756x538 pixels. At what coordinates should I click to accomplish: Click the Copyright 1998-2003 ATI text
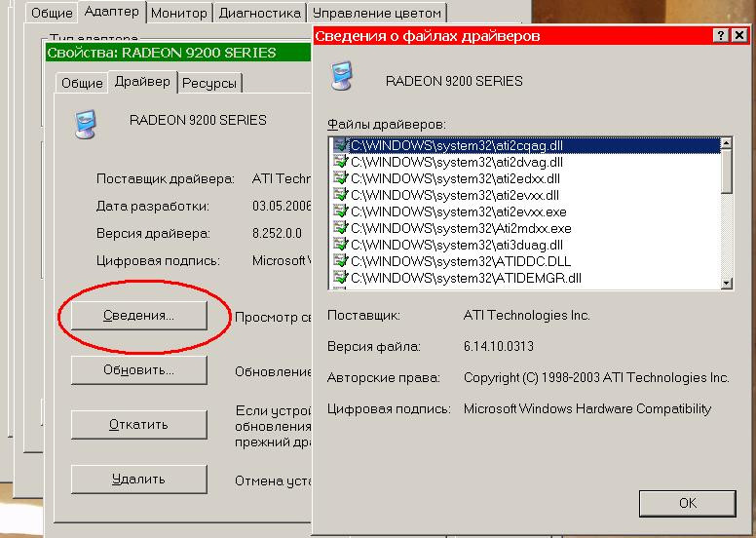tap(596, 378)
